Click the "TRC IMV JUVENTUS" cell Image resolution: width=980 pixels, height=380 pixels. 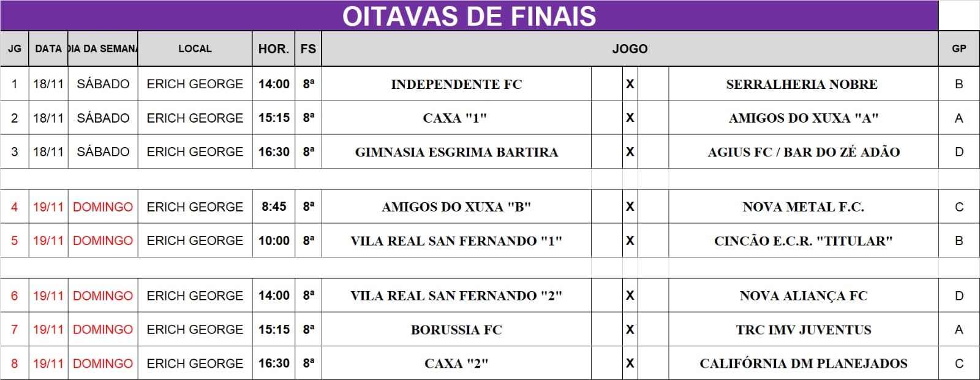point(803,330)
